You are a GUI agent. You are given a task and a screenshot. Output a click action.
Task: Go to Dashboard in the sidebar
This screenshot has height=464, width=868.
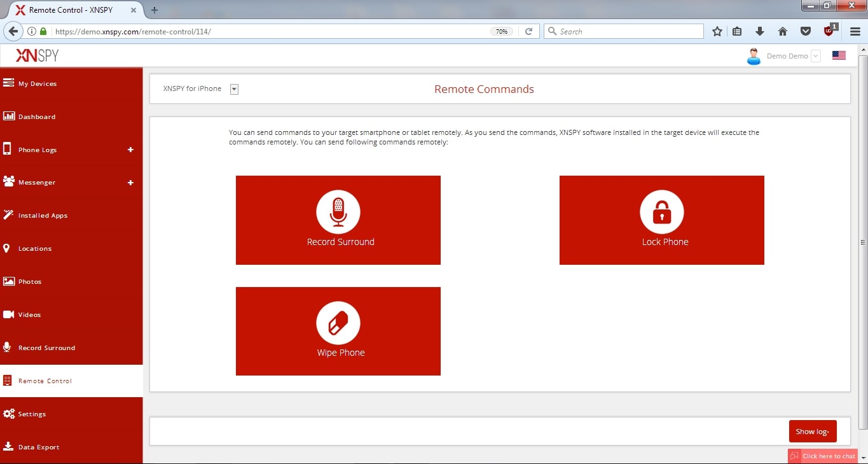pos(71,116)
